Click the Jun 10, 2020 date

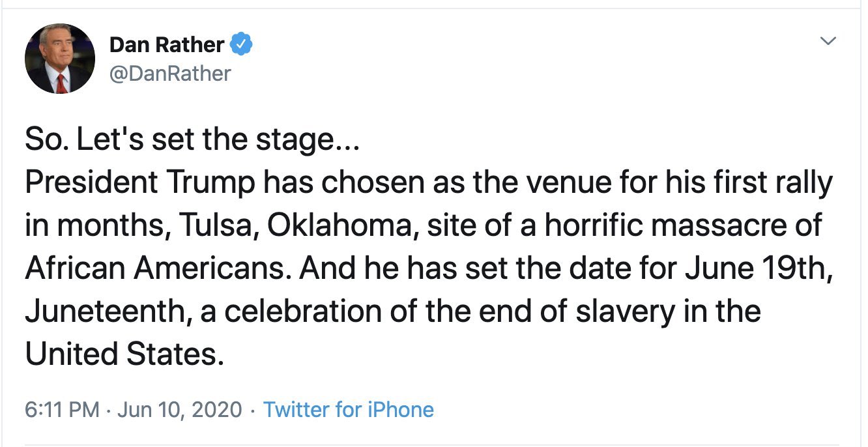pyautogui.click(x=182, y=410)
